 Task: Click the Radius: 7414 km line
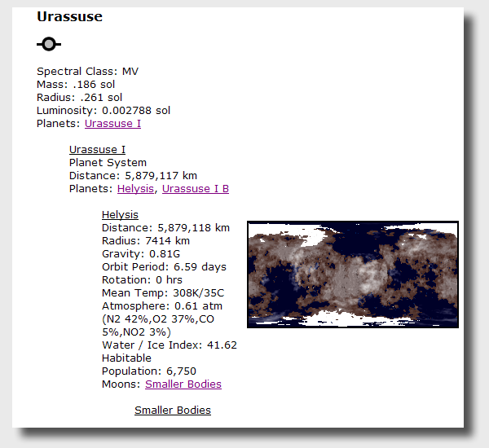tap(146, 241)
